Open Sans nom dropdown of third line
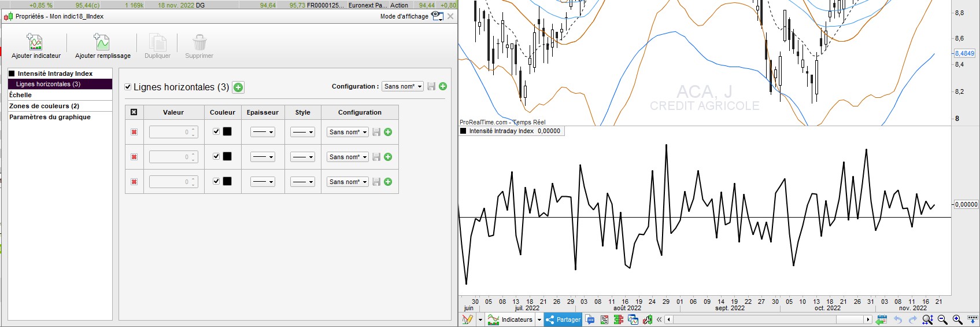 click(347, 182)
